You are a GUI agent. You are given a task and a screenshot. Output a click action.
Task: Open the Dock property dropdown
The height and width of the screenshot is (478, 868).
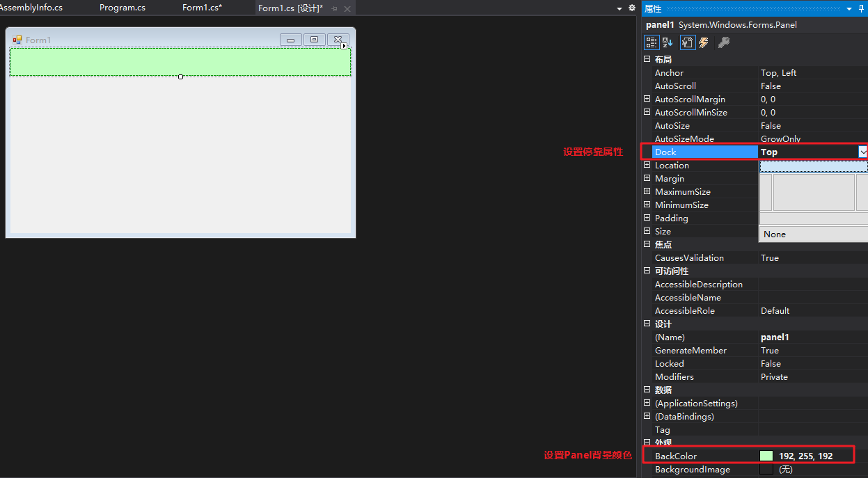(x=863, y=151)
